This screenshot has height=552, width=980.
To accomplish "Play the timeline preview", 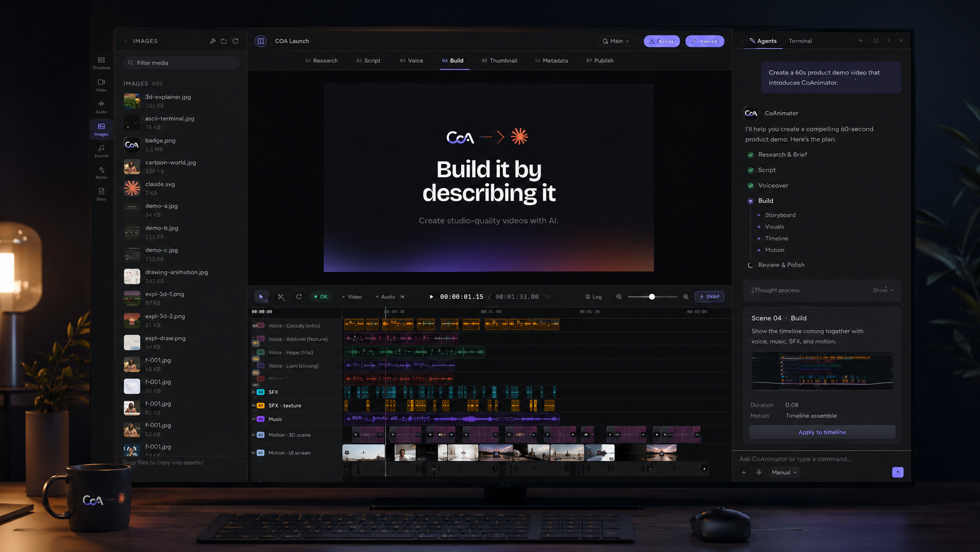I will point(431,297).
